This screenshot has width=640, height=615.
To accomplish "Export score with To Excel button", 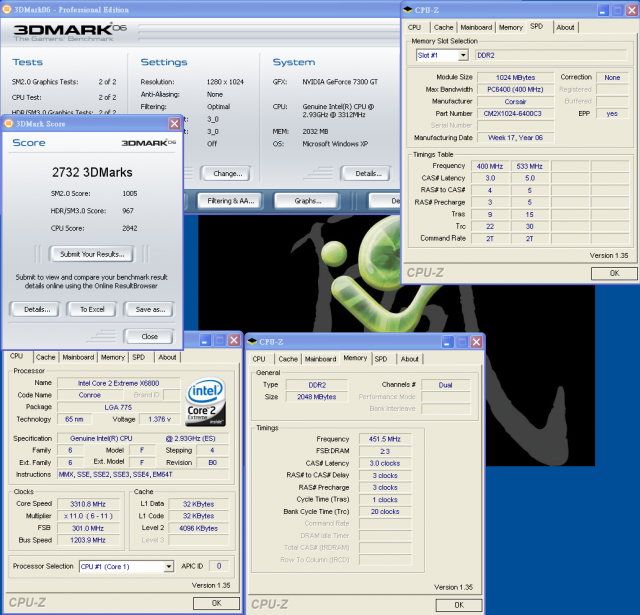I will click(92, 309).
